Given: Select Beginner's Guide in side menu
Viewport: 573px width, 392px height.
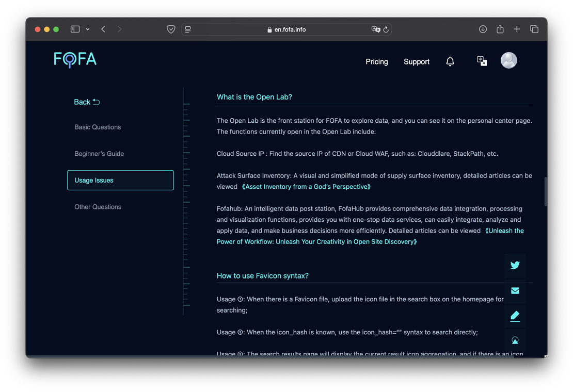Looking at the screenshot, I should point(99,154).
